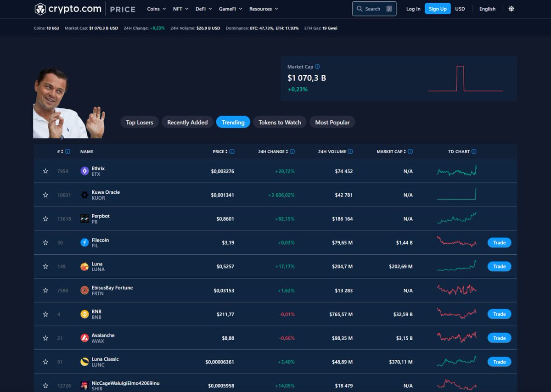Click Trade button for BNB
This screenshot has width=551, height=392.
[x=499, y=314]
